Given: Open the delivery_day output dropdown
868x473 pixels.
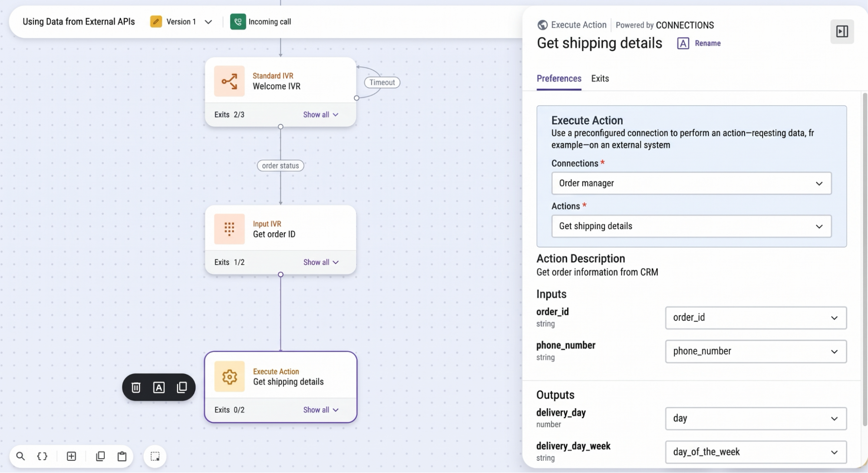Looking at the screenshot, I should pyautogui.click(x=756, y=418).
